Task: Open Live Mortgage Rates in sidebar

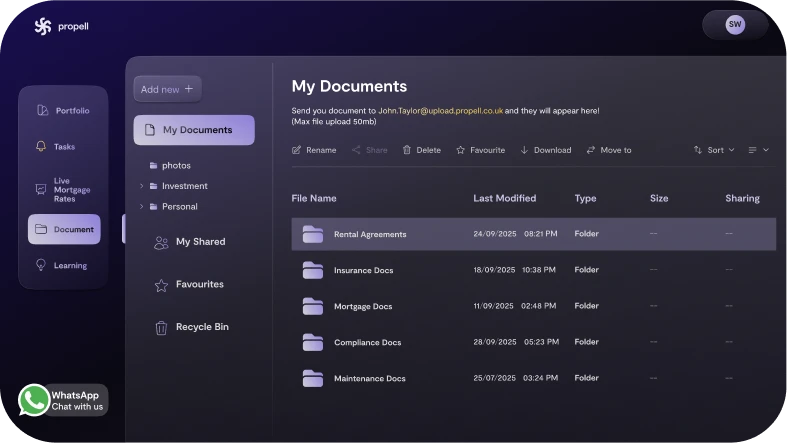Action: coord(64,188)
